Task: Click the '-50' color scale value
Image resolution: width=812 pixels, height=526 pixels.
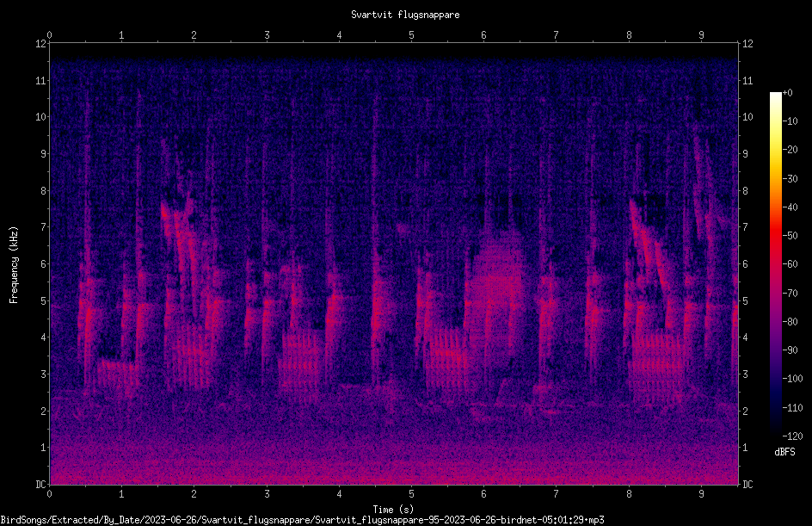Action: coord(790,235)
